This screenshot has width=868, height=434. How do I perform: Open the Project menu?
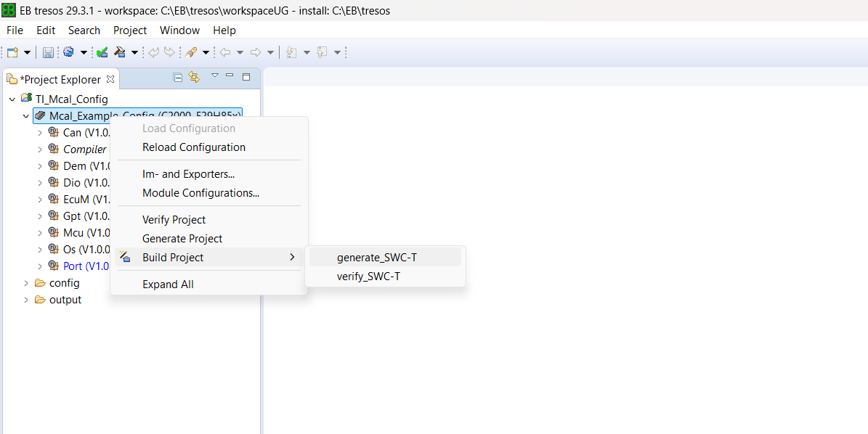coord(129,30)
